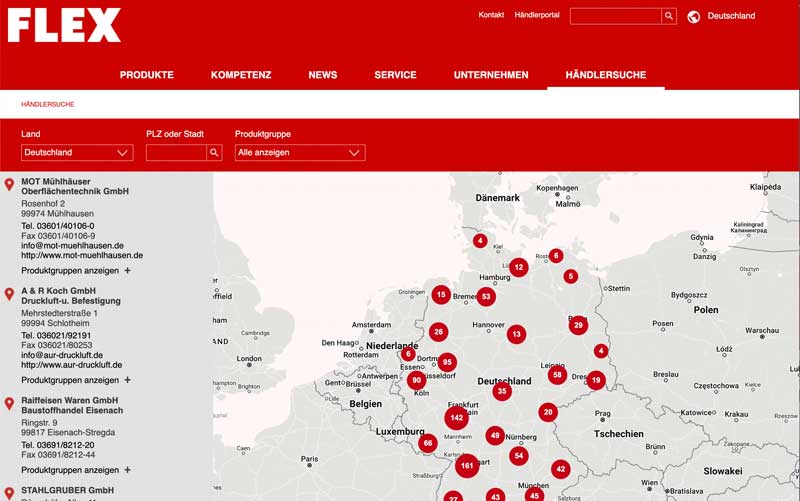Open map cluster marker 90
The width and height of the screenshot is (800, 501).
pos(416,380)
